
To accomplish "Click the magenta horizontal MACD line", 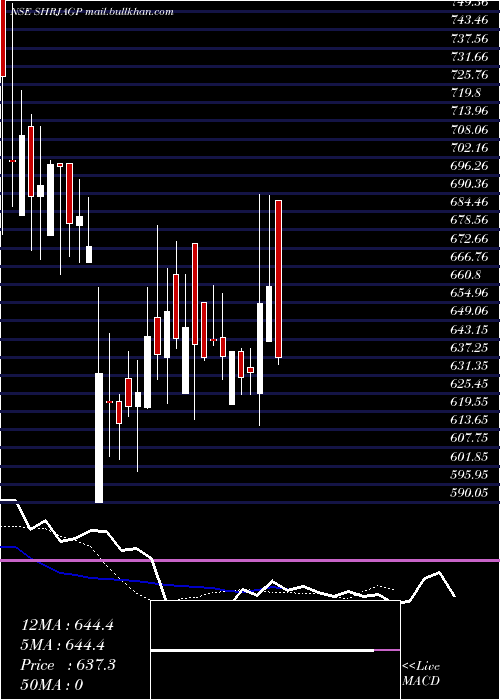I will 250,560.
